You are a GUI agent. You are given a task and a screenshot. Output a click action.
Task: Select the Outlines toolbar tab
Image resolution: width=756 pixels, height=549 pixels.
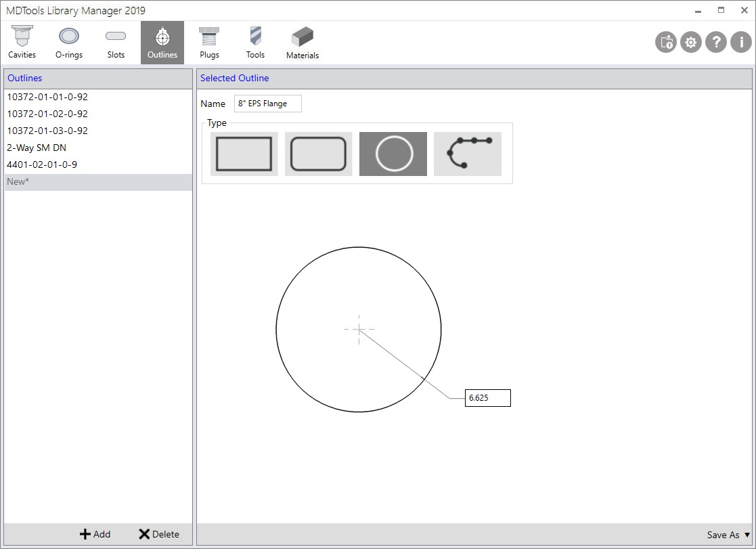(x=162, y=43)
